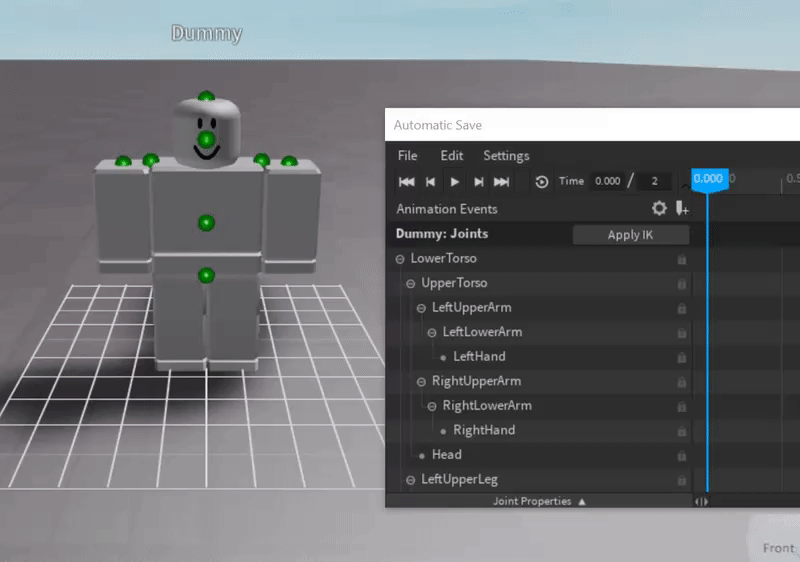Lock the LeftLowerArm joint

[x=682, y=333]
